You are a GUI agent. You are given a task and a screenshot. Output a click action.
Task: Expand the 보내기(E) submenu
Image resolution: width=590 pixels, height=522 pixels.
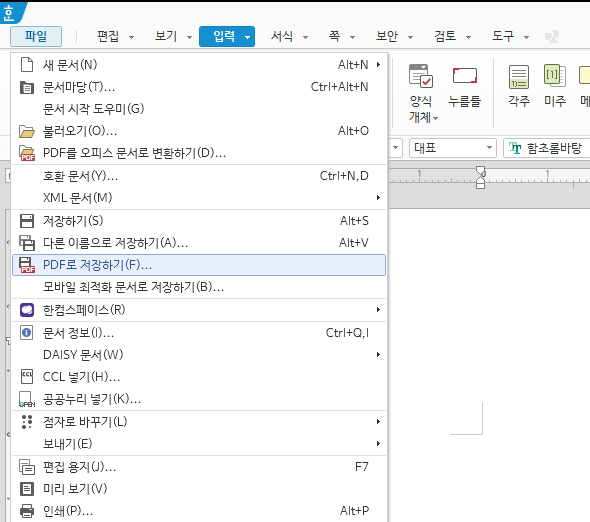click(378, 444)
